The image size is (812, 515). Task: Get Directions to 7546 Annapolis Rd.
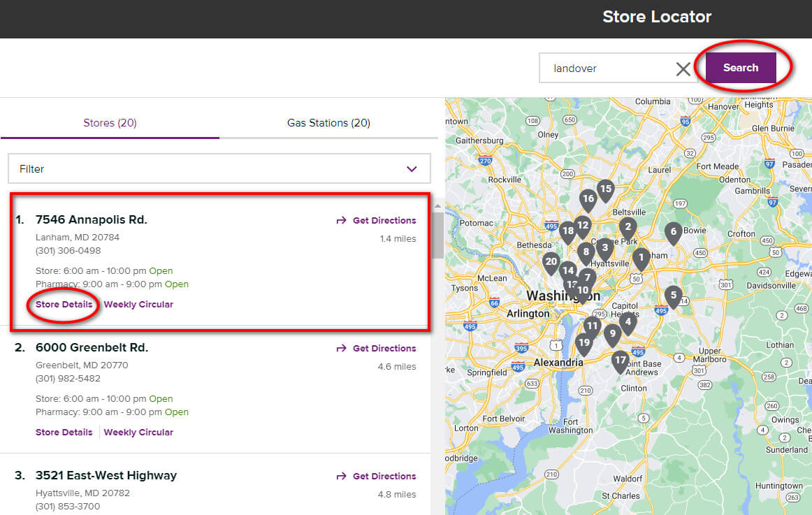376,221
